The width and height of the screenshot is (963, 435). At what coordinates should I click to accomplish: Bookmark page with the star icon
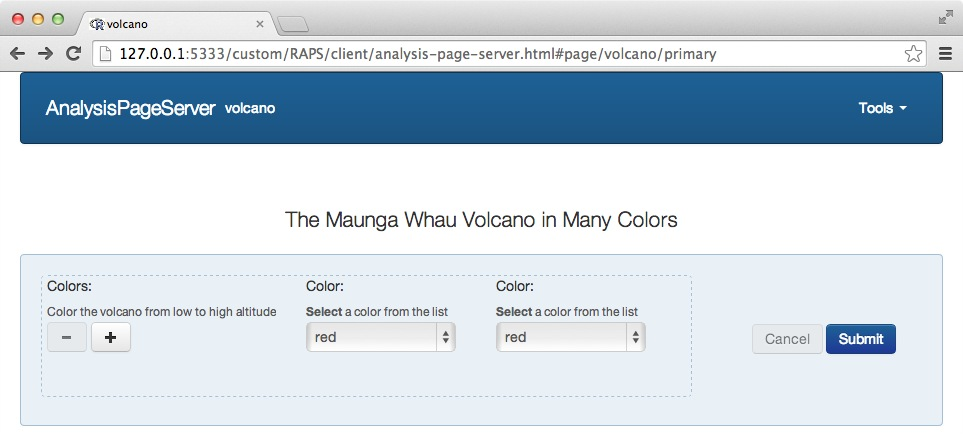912,54
